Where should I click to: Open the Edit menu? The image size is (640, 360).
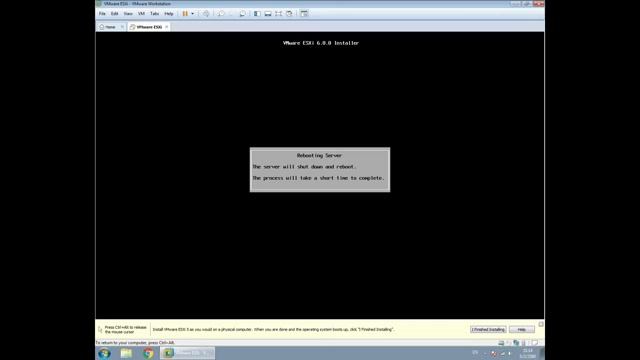114,13
